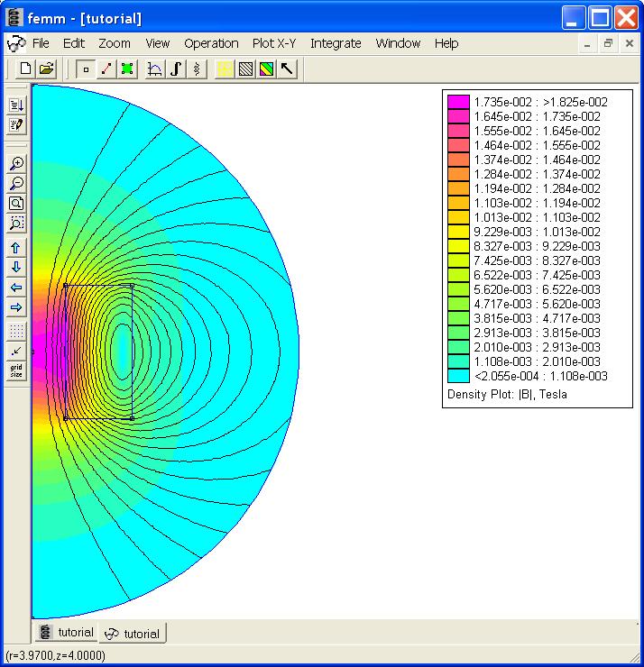Click the legend label 'Density Plot: |B|, Tesla'

point(507,394)
